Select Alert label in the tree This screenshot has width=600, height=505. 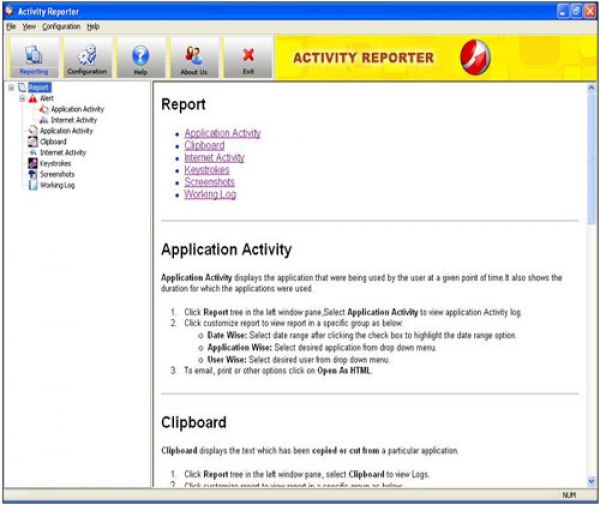pos(47,99)
